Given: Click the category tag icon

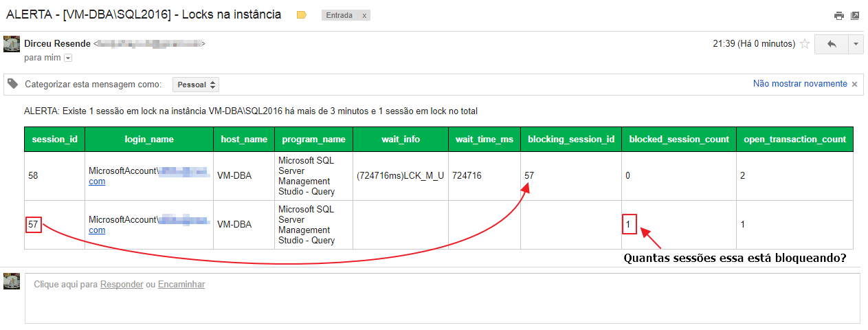Looking at the screenshot, I should [12, 84].
